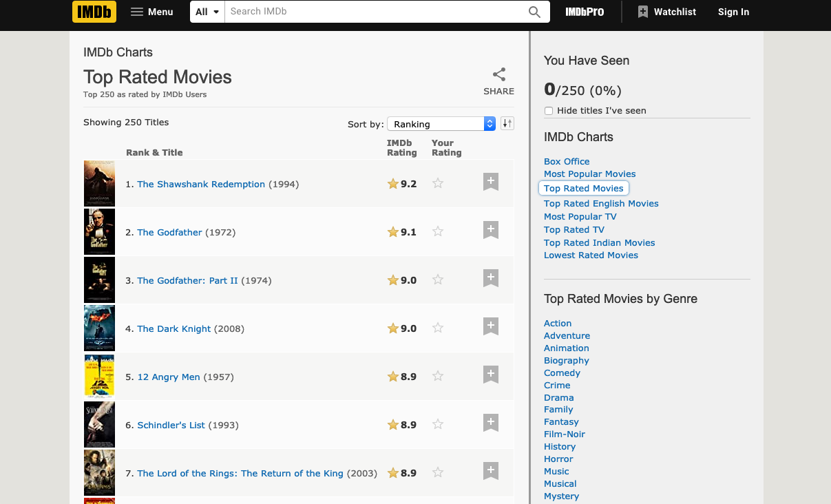831x504 pixels.
Task: Open the hamburger Menu
Action: click(151, 12)
